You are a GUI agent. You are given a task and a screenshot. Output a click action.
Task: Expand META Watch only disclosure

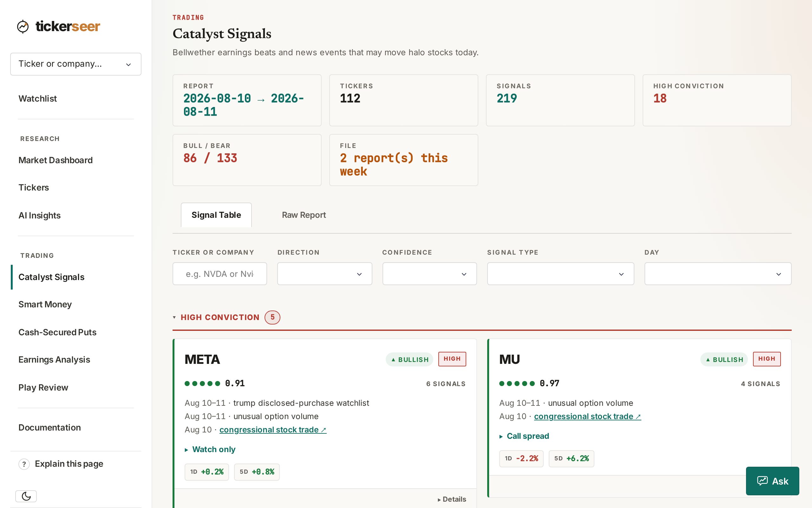(210, 450)
